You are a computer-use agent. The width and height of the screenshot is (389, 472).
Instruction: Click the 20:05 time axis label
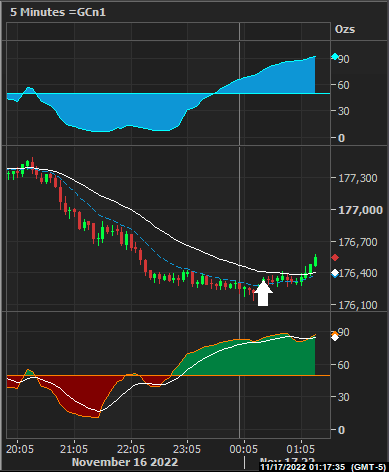(20, 449)
